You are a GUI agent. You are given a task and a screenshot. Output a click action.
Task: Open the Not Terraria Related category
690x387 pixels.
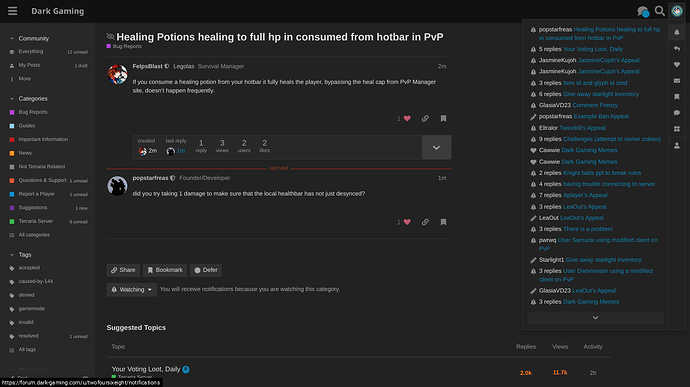coord(41,167)
